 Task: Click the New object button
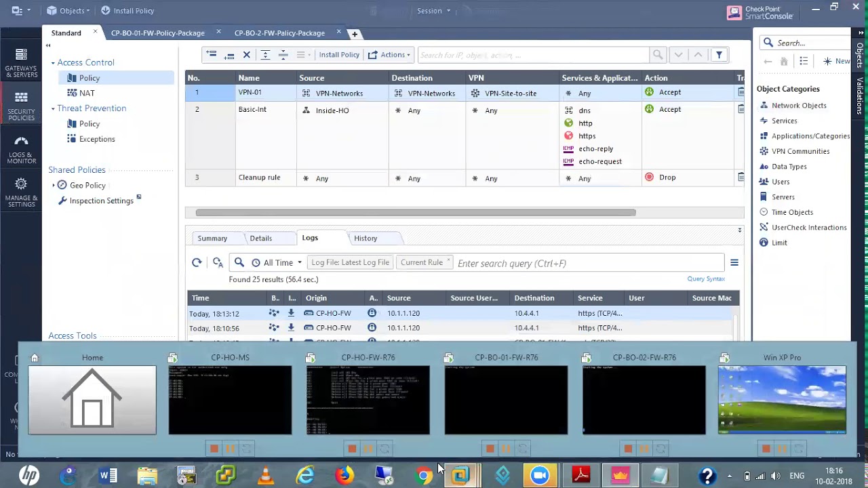click(x=837, y=61)
